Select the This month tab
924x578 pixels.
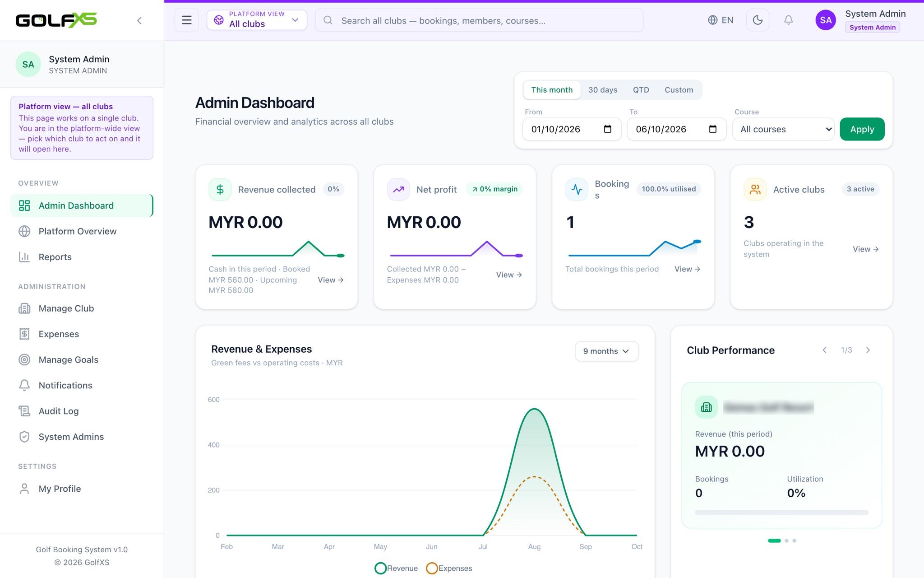tap(552, 90)
